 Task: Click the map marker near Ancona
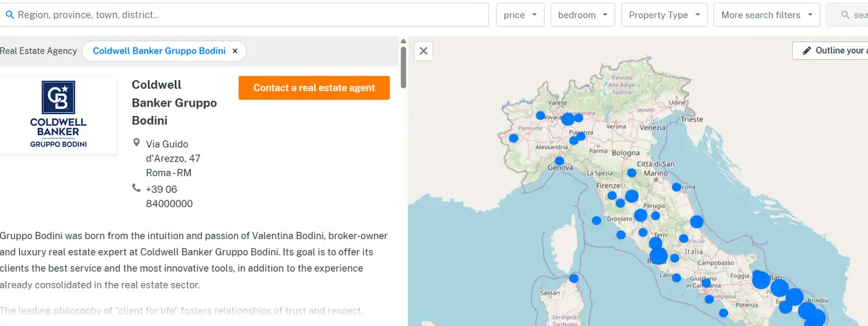click(676, 187)
